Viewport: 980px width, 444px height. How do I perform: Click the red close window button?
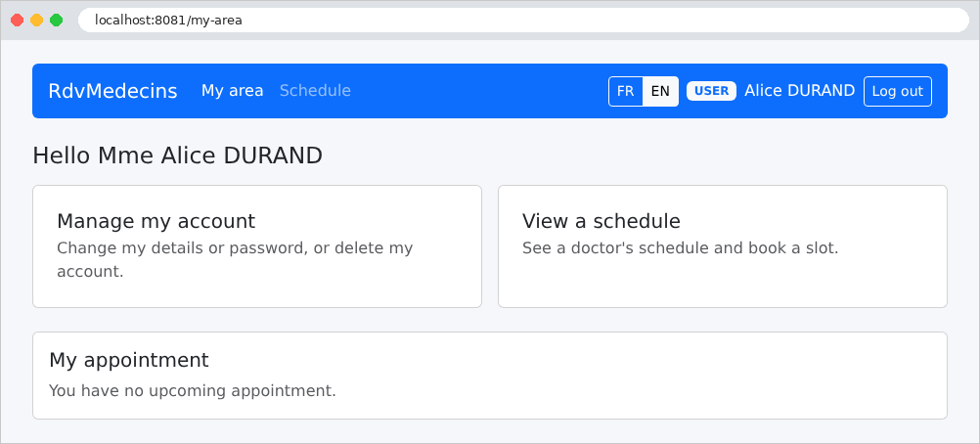pyautogui.click(x=18, y=20)
